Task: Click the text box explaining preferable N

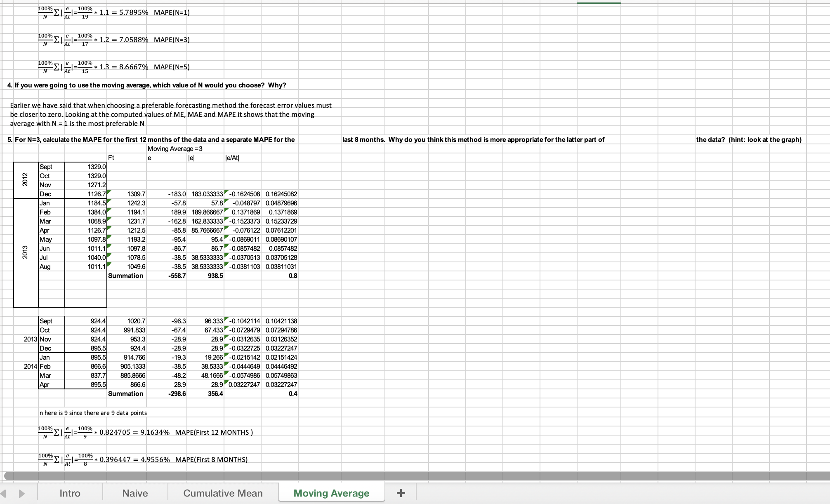Action: [171, 114]
